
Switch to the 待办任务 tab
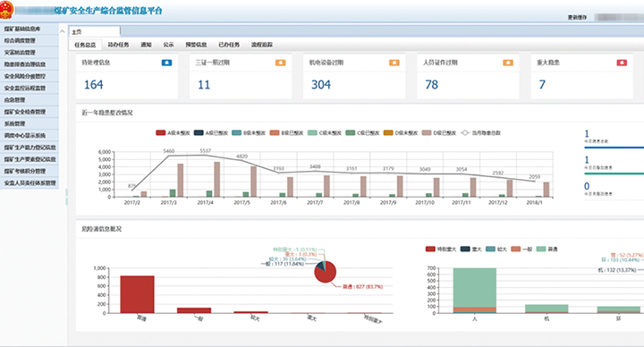coord(118,45)
